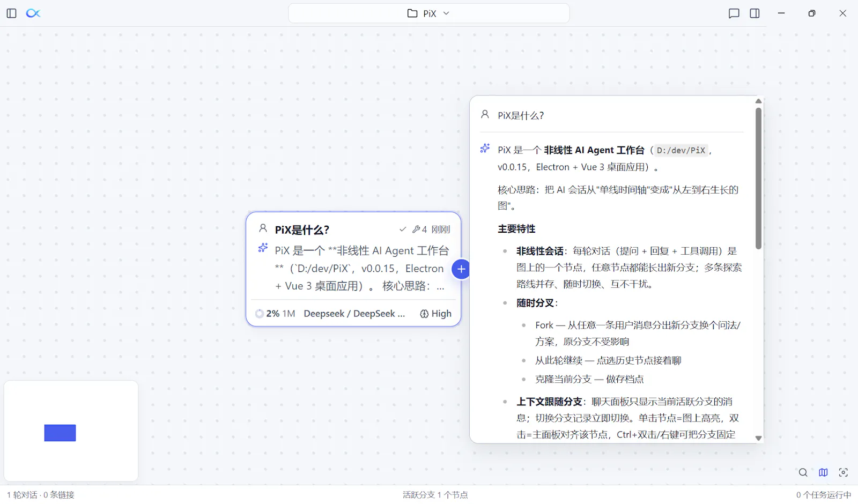The height and width of the screenshot is (504, 858).
Task: Select the PiX是什么? node title
Action: (x=302, y=230)
